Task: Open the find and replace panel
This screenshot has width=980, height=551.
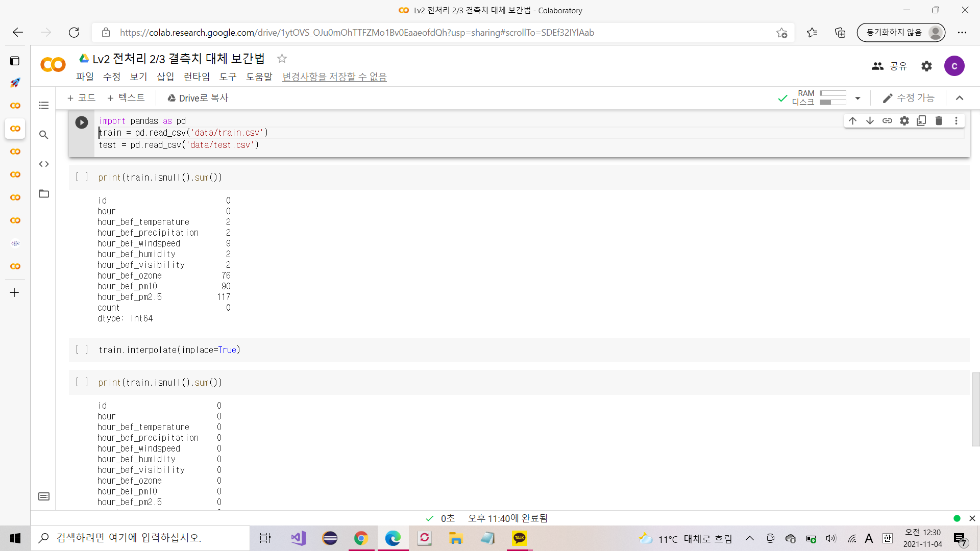Action: coord(44,135)
